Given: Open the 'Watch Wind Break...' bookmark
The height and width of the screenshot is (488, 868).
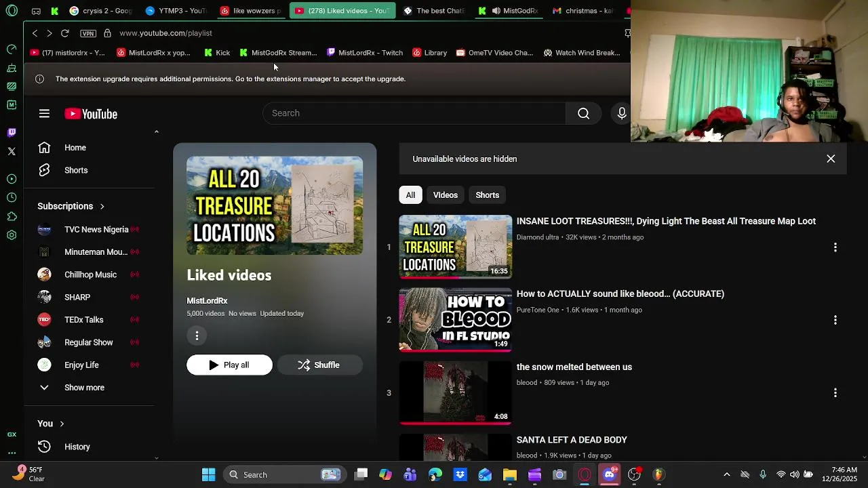Looking at the screenshot, I should click(582, 53).
